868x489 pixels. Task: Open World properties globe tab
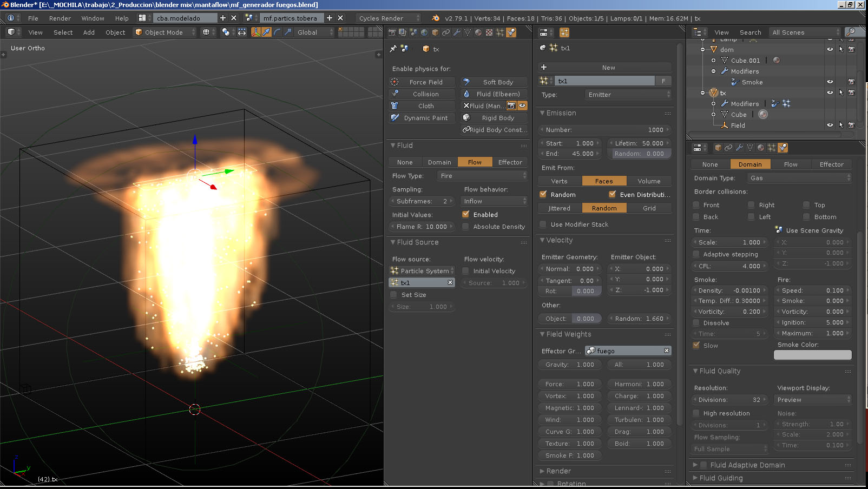(x=425, y=32)
